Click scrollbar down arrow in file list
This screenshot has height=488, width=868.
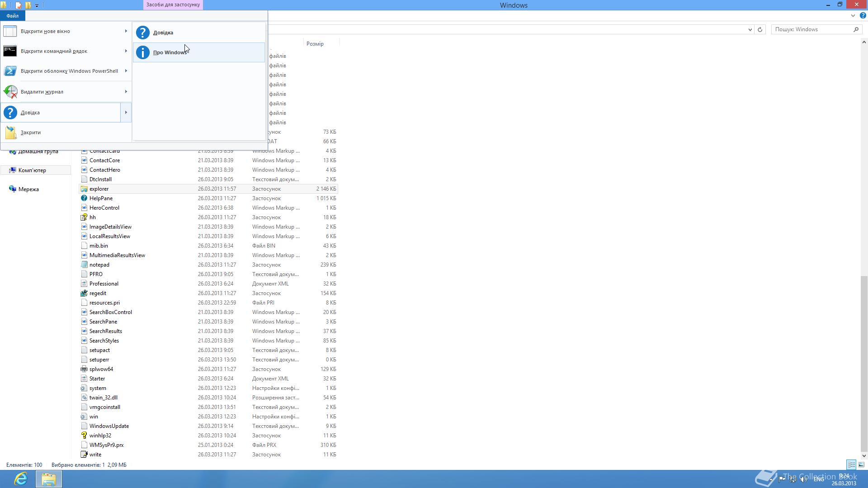click(x=864, y=455)
